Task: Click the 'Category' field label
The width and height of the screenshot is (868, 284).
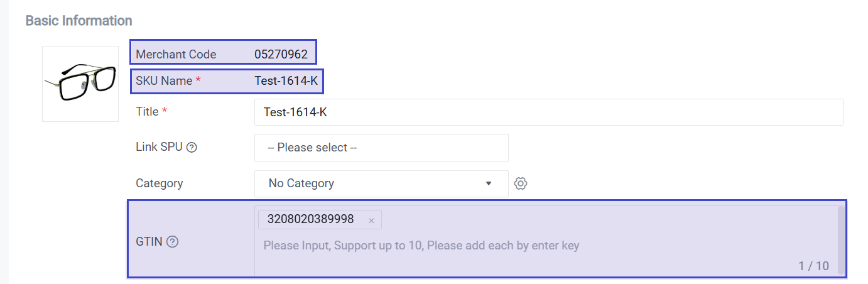Action: (159, 183)
